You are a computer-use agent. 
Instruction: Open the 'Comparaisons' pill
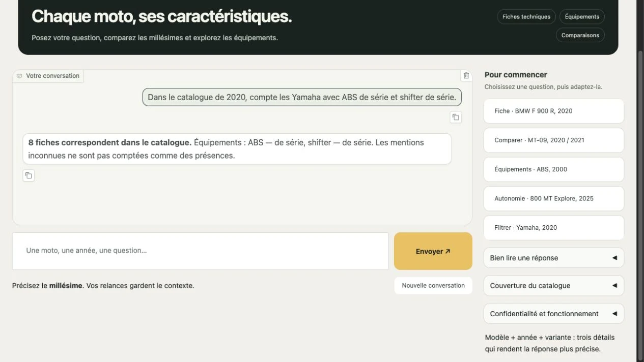pyautogui.click(x=580, y=36)
